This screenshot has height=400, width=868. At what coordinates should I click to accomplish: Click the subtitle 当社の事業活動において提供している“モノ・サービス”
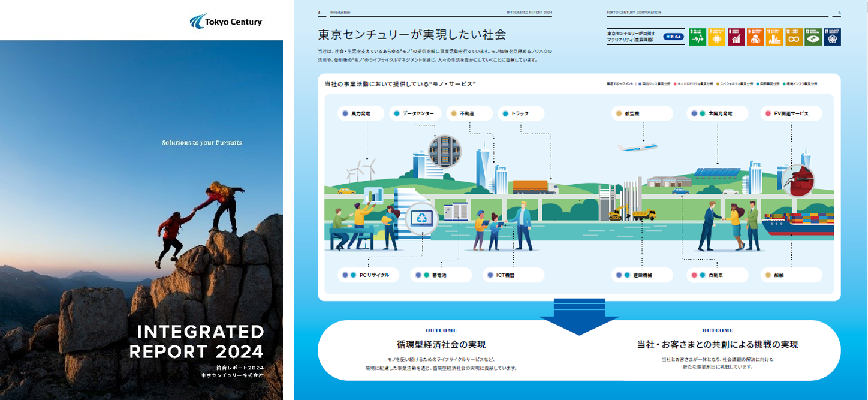(400, 85)
